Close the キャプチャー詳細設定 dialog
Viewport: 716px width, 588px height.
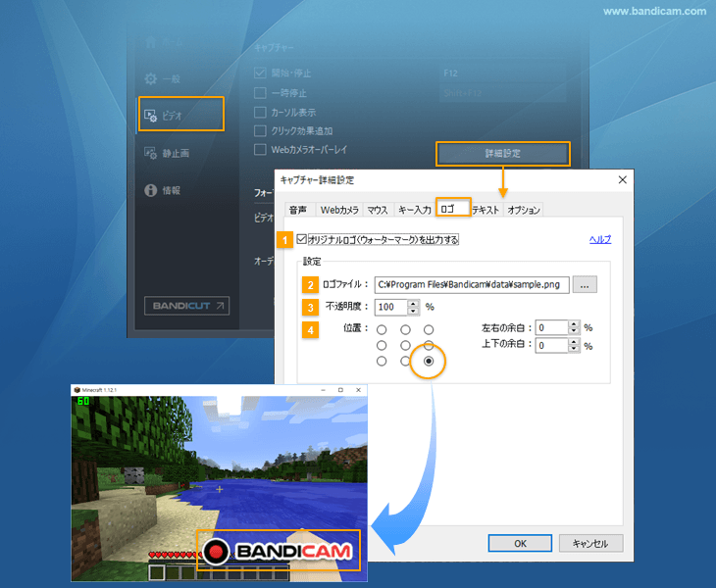pos(623,179)
